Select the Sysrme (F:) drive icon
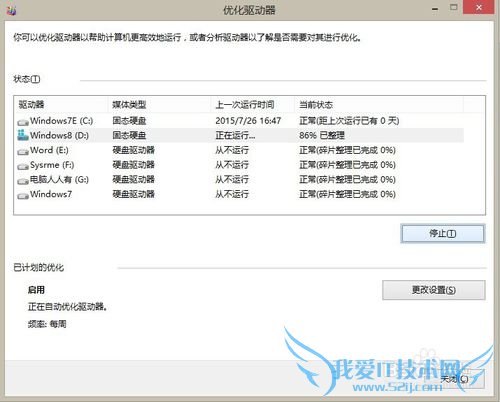This screenshot has height=402, width=500. [x=23, y=166]
